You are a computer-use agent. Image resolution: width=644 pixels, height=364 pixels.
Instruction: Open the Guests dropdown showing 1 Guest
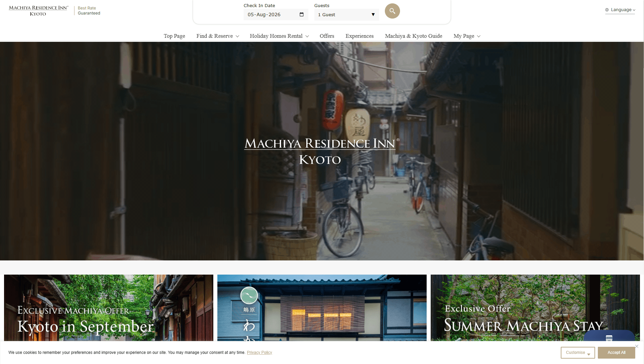tap(346, 15)
